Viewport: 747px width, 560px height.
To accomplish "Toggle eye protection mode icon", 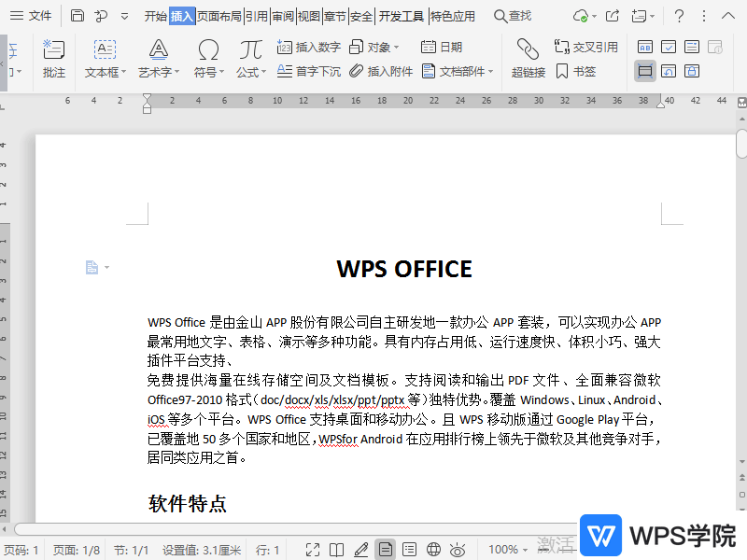I will (458, 550).
